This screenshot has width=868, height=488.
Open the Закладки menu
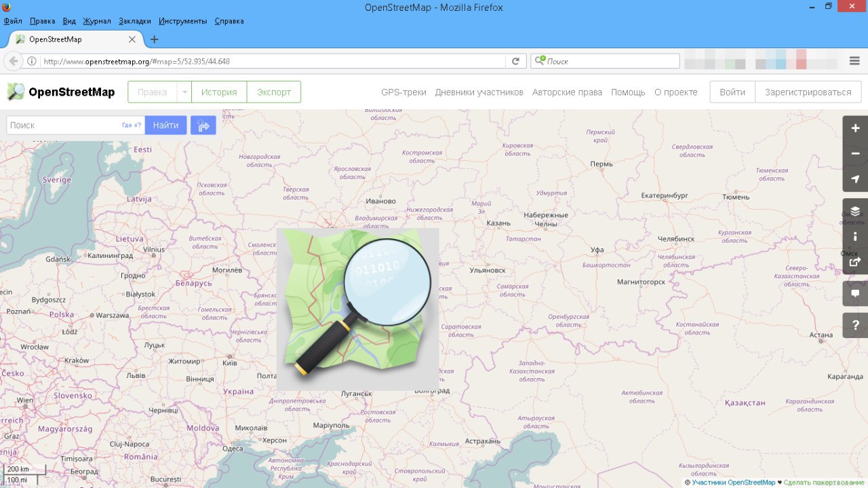(135, 21)
